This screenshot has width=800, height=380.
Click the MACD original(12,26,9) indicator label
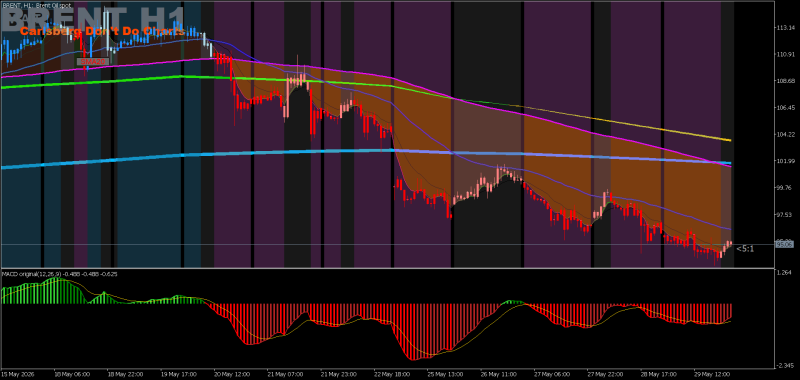60,274
